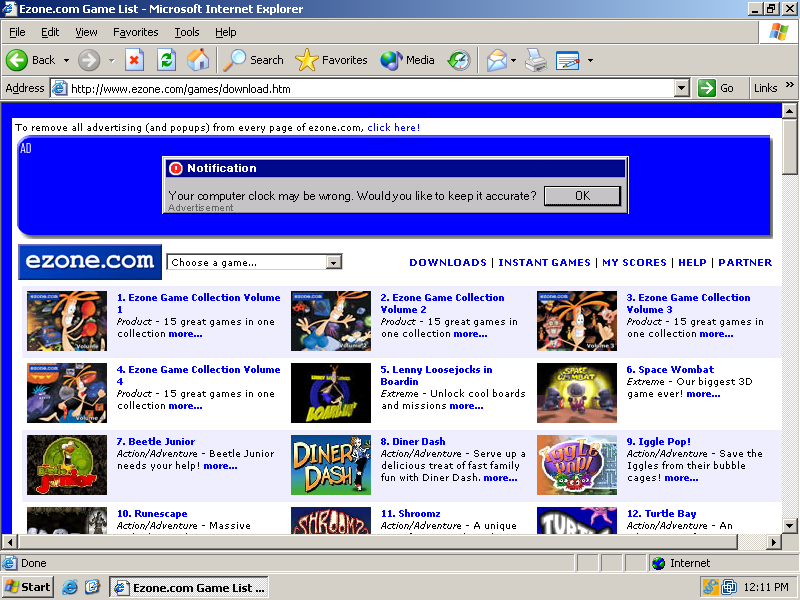Open Back button history dropdown arrow

click(x=66, y=60)
